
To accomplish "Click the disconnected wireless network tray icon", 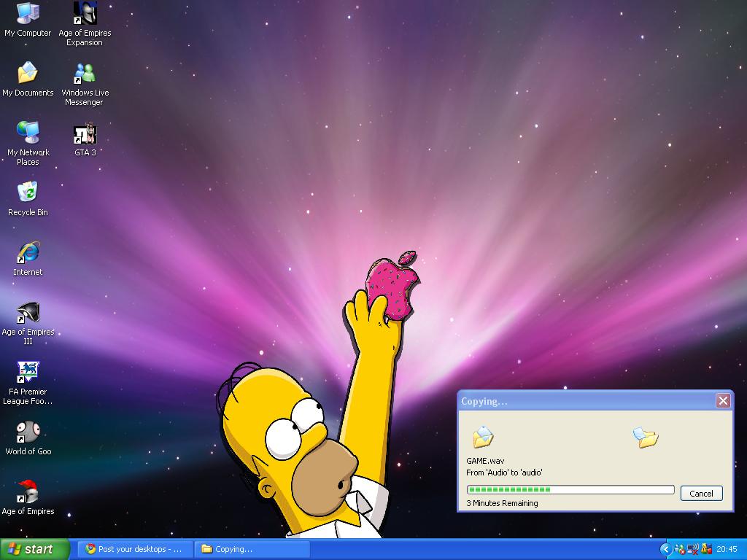I will click(693, 549).
